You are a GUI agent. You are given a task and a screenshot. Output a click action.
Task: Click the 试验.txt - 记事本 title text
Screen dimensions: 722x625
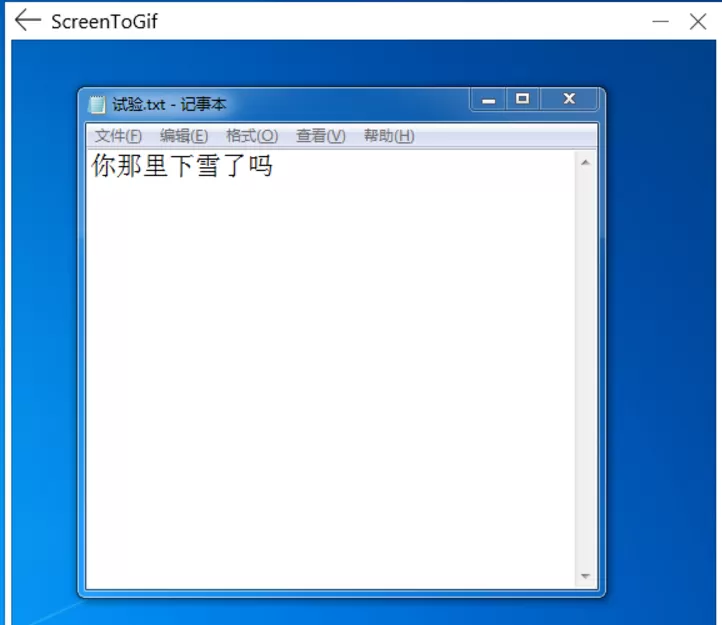click(x=169, y=105)
